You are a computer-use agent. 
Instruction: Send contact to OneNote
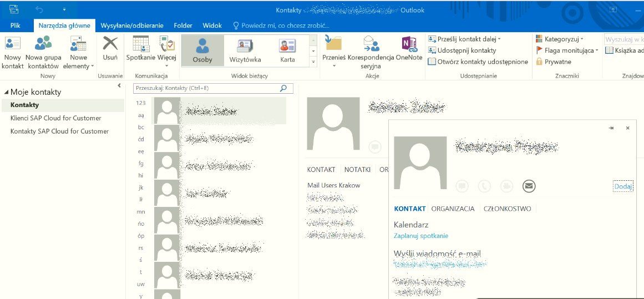point(409,48)
